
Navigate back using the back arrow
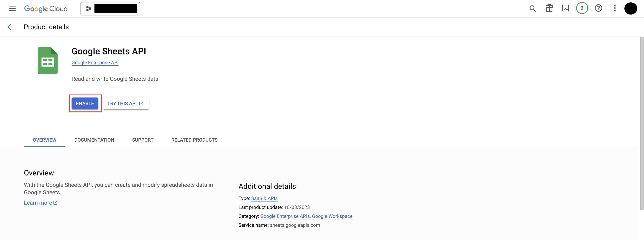point(10,27)
